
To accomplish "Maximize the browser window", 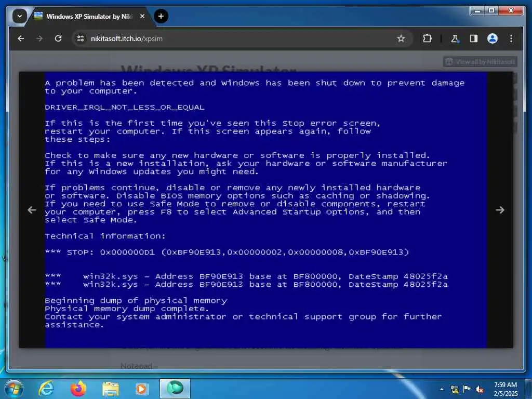I will point(491,11).
